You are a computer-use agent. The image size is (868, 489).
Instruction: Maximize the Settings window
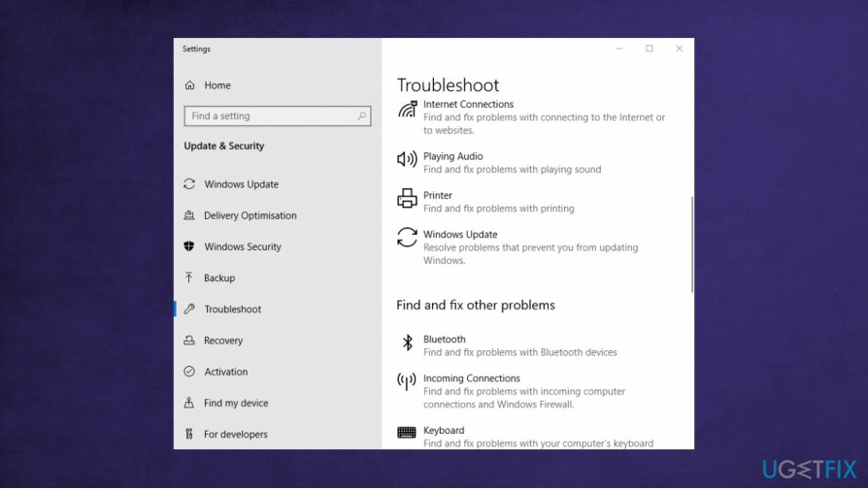[x=650, y=49]
